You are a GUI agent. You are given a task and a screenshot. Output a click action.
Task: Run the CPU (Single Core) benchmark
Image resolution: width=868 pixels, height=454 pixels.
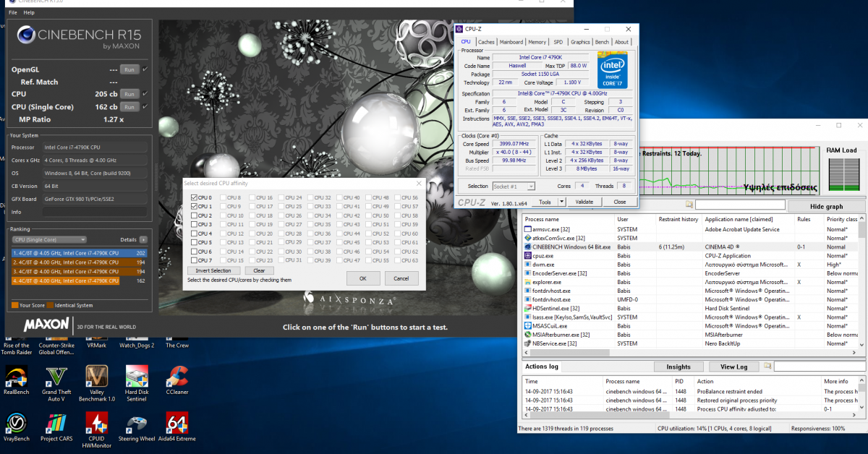129,107
